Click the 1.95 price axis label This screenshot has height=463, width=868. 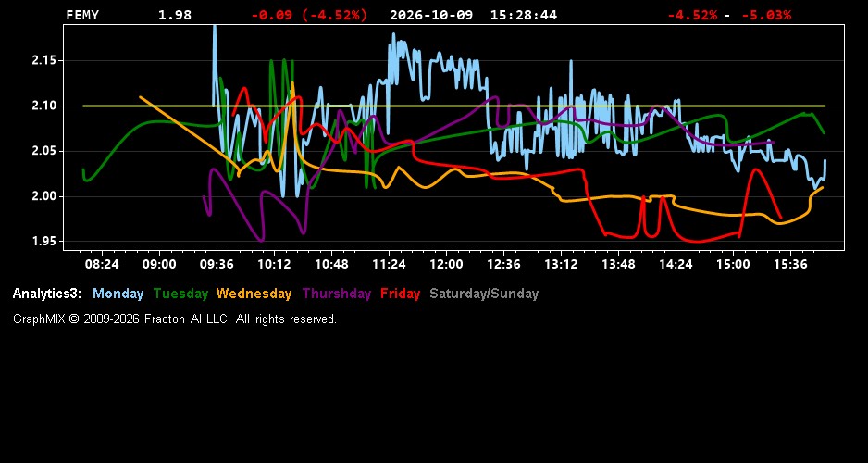[43, 242]
